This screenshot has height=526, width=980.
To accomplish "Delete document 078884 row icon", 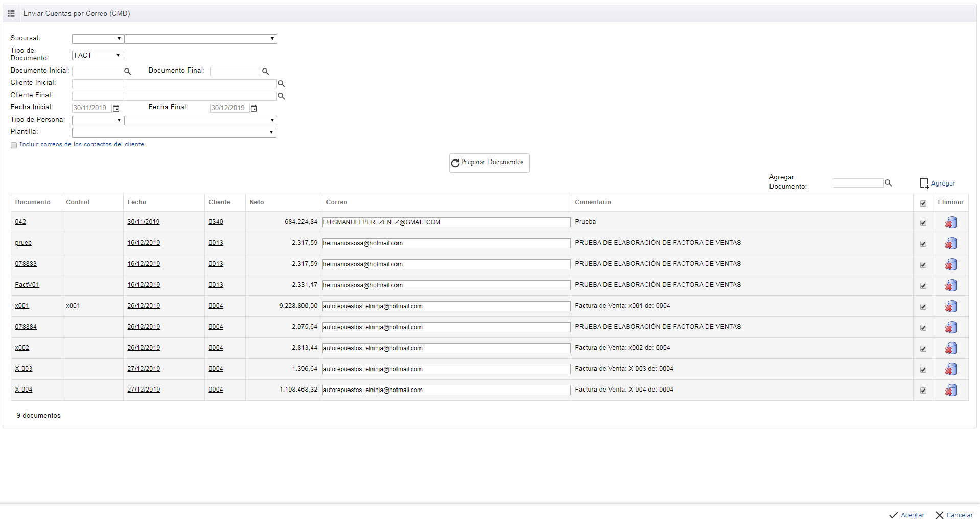I will (x=951, y=327).
